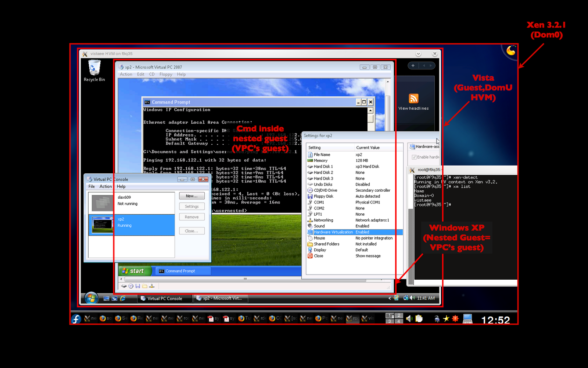
Task: Click Command Prompt on the XP taskbar
Action: pos(183,271)
